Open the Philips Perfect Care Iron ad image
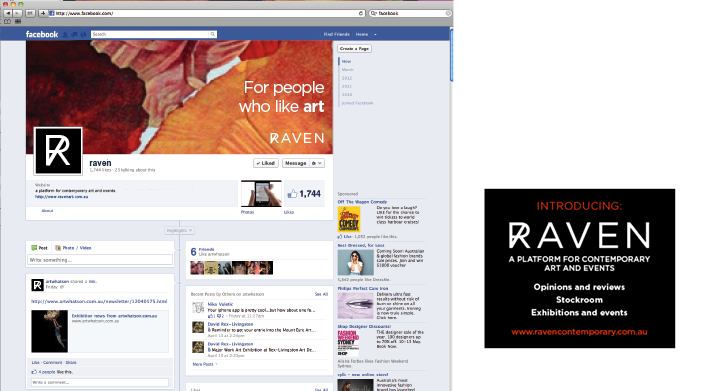This screenshot has height=391, width=710. (355, 305)
